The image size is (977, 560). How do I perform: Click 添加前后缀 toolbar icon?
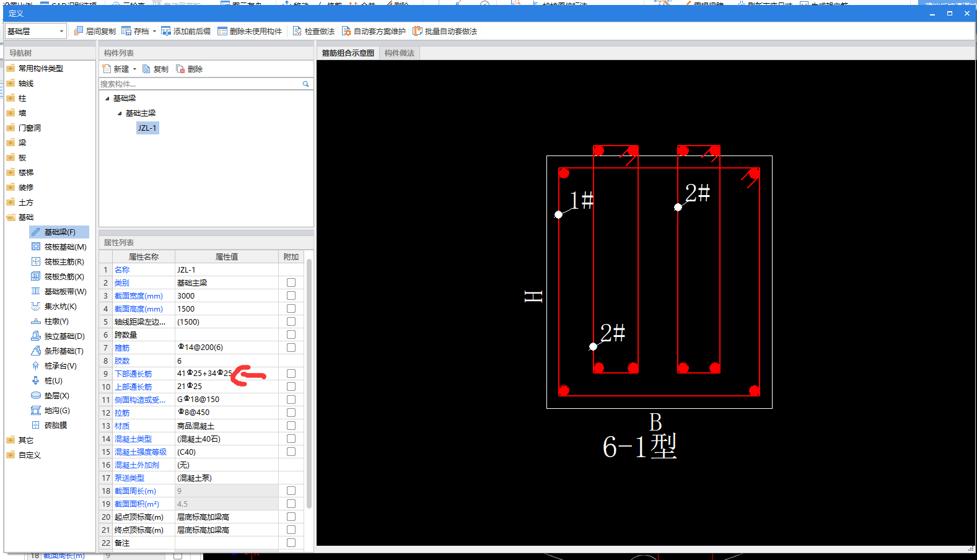click(x=166, y=31)
